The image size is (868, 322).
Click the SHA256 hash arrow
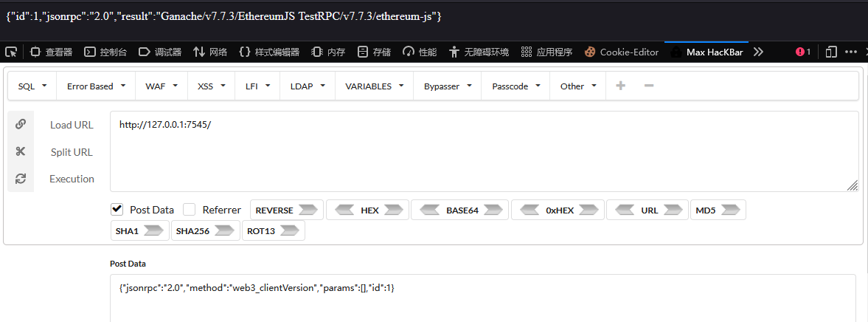point(224,231)
